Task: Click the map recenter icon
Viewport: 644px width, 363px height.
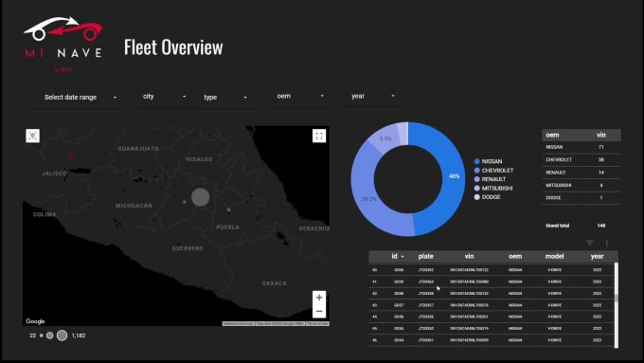Action: click(33, 136)
